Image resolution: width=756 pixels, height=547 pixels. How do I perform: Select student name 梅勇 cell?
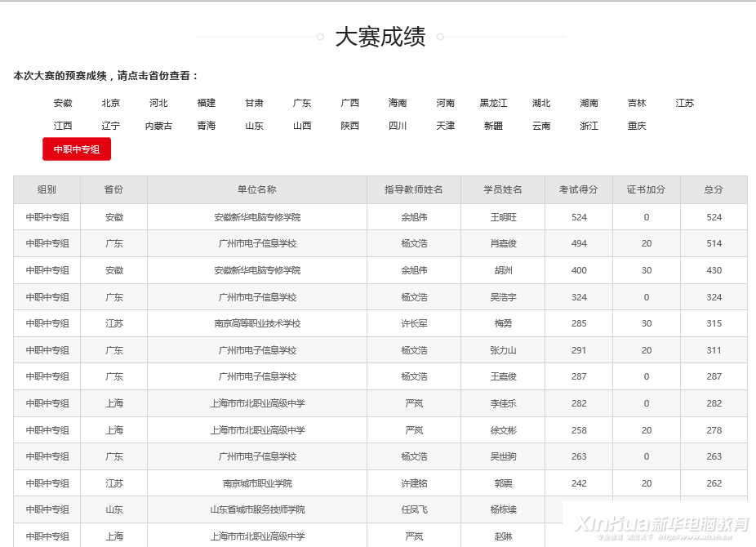point(503,323)
